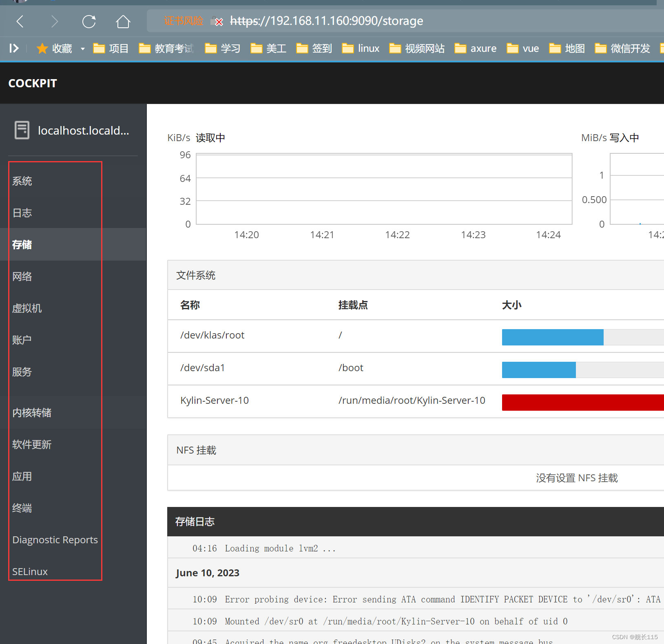Click the back navigation arrow
Screen dimensions: 664x644
pyautogui.click(x=20, y=21)
